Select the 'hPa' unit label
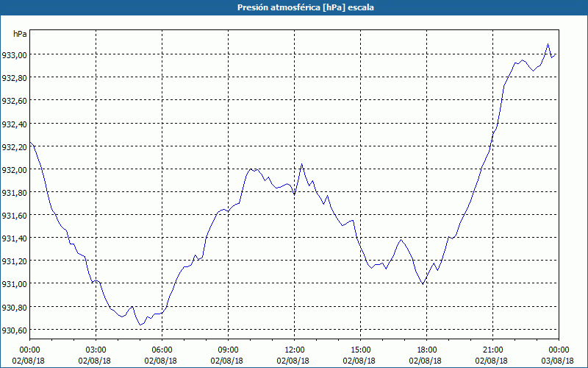Image resolution: width=588 pixels, height=368 pixels. click(20, 34)
